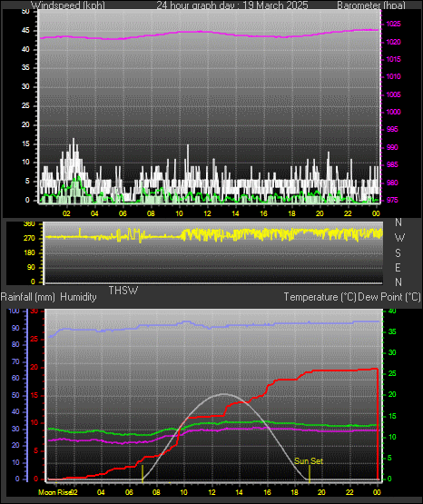
Task: Click the yellow sunset marker line at 19:00
Action: [310, 474]
